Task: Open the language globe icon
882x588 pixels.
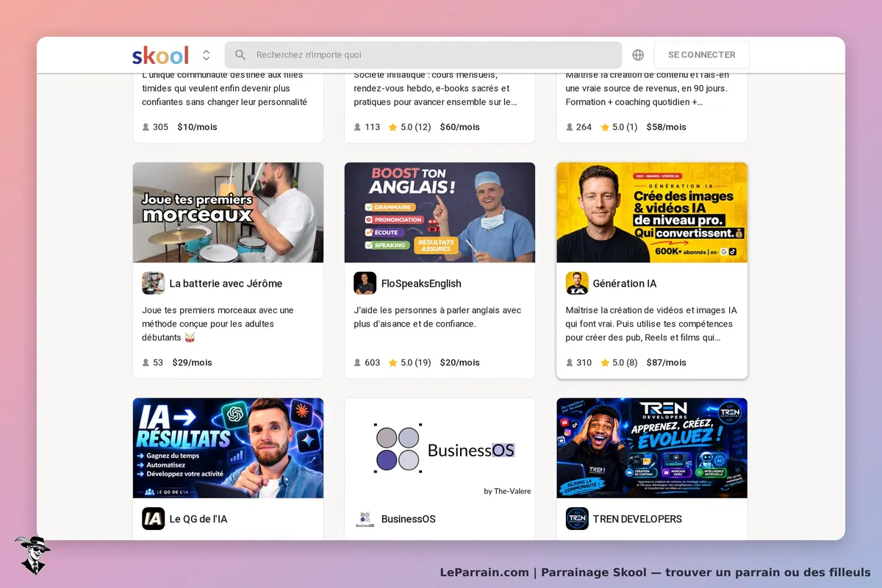Action: pos(638,55)
